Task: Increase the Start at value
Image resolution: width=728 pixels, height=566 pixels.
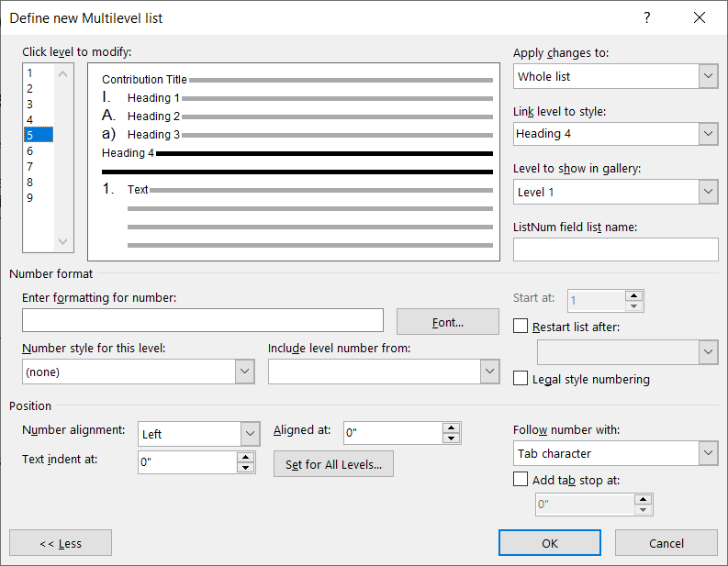Action: [633, 295]
